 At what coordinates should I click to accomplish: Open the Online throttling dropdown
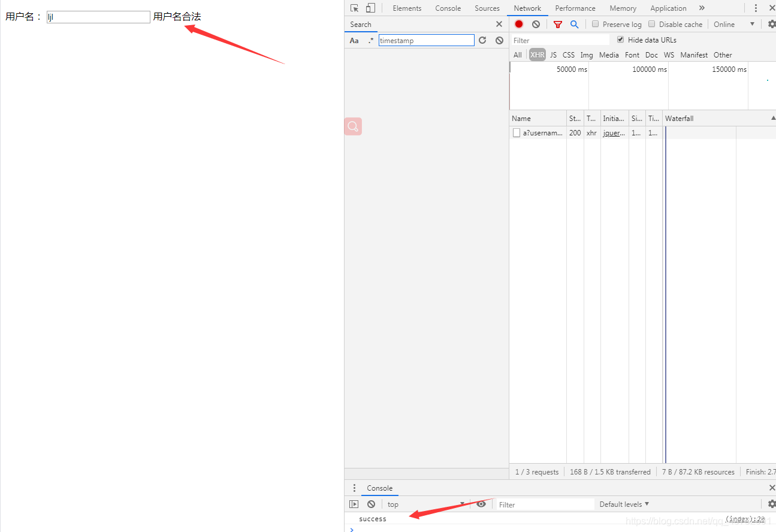pyautogui.click(x=733, y=24)
